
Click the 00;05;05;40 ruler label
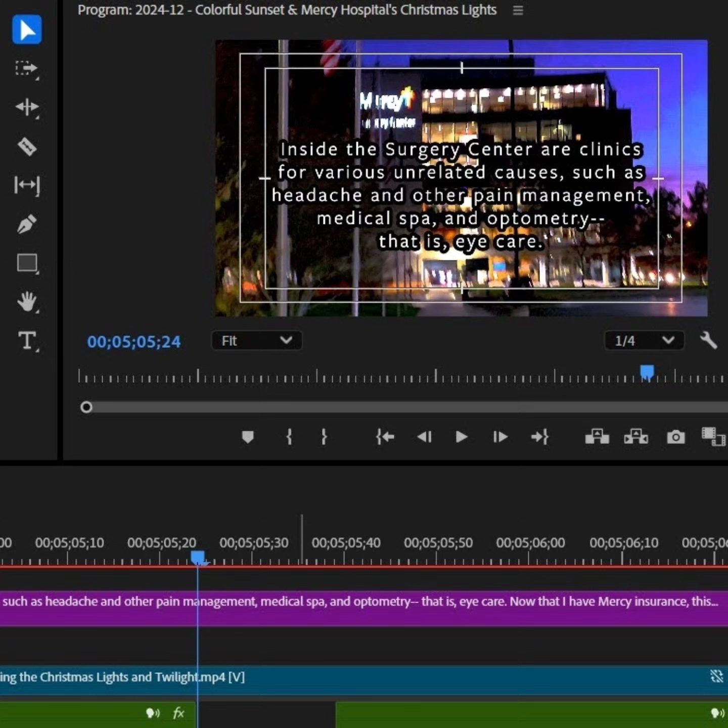(346, 543)
